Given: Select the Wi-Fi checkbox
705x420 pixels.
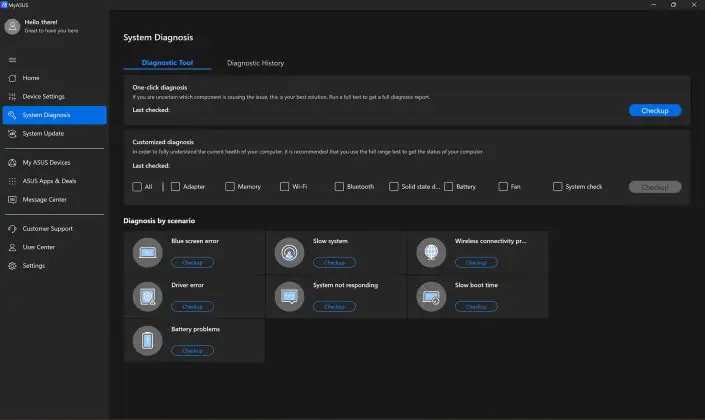Looking at the screenshot, I should [x=285, y=186].
